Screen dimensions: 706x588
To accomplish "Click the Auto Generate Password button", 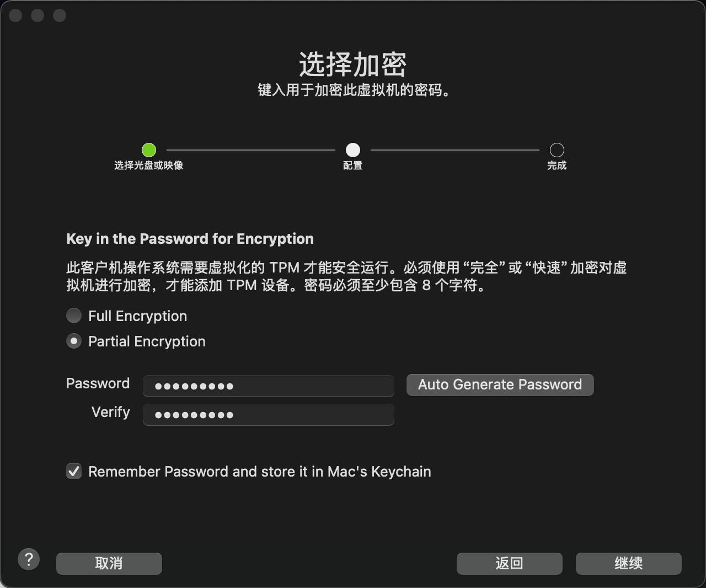I will [500, 385].
